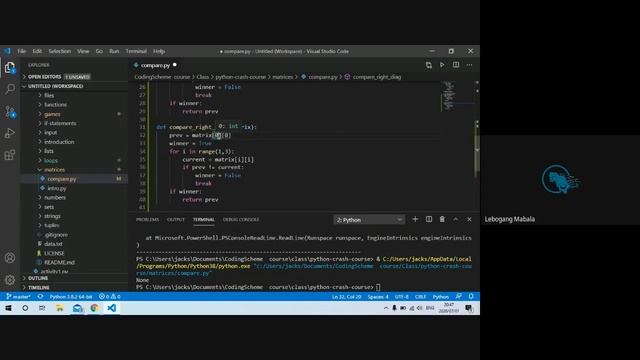Switch to the Problems panel tab
The width and height of the screenshot is (640, 360).
pyautogui.click(x=147, y=220)
